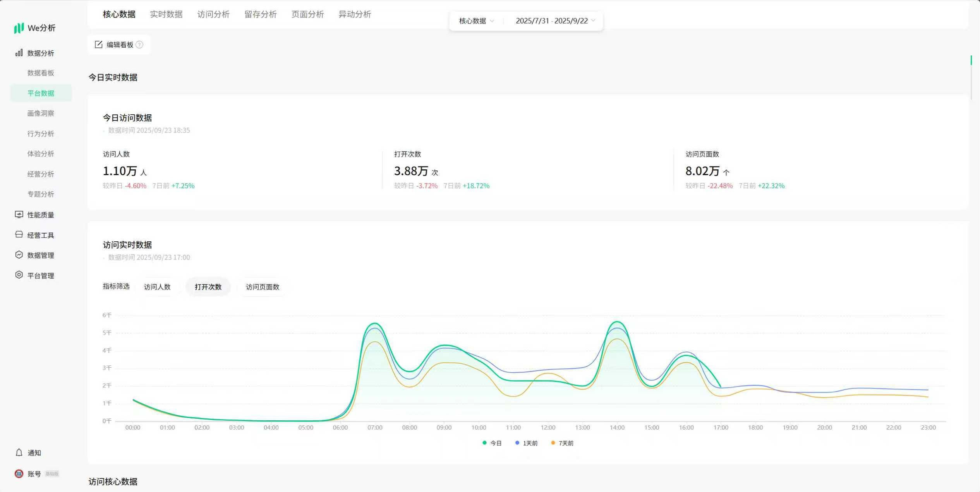Image resolution: width=980 pixels, height=492 pixels.
Task: Switch to 留存分析 tab
Action: pyautogui.click(x=260, y=14)
